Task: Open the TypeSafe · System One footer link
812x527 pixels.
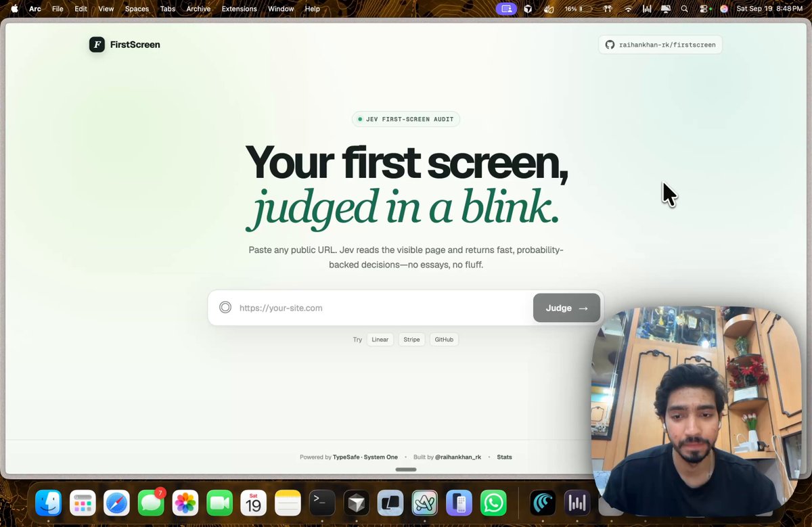Action: 365,457
